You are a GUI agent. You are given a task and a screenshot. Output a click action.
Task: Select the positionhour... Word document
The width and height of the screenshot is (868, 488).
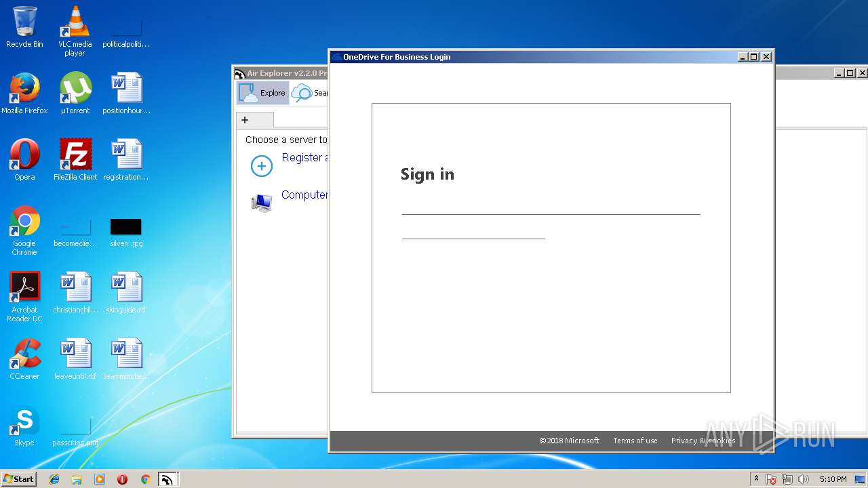126,94
